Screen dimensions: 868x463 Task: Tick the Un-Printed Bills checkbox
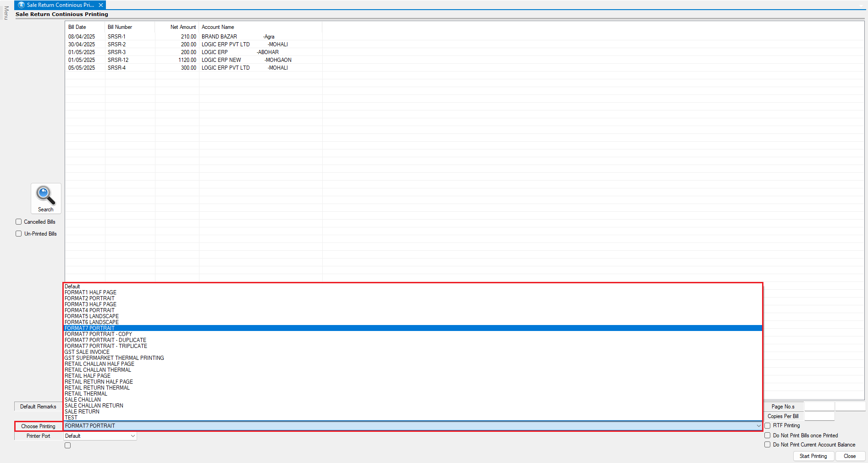click(x=19, y=234)
